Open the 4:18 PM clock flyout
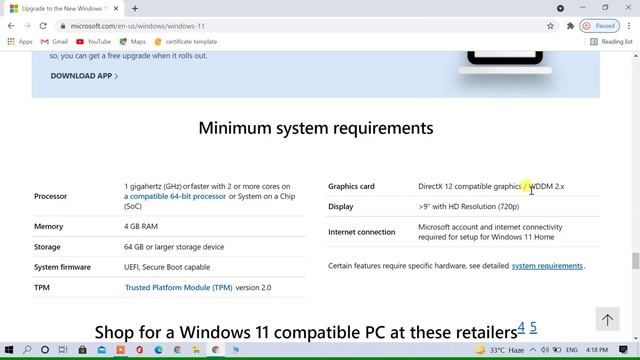Viewport: 640px width, 360px height. click(597, 350)
